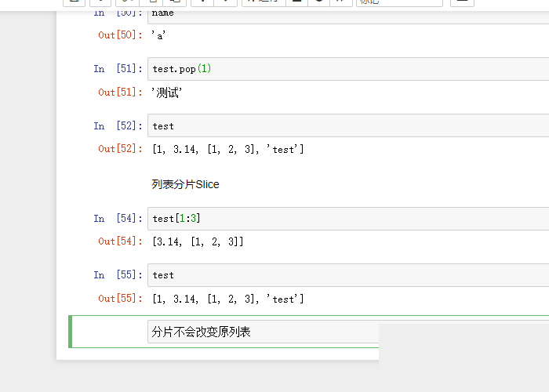Click the In [54] input prompt
Screen dimensions: 549x392
[118, 219]
